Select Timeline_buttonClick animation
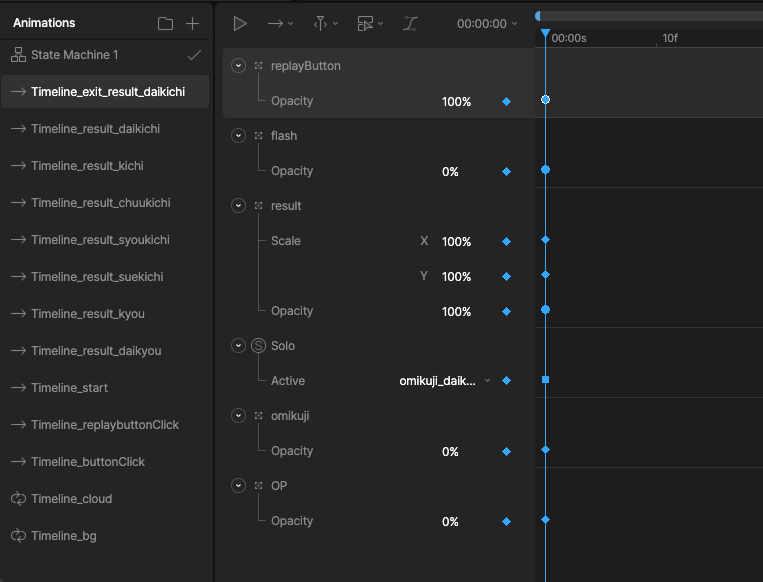Screen dimensions: 763x582 [105, 461]
